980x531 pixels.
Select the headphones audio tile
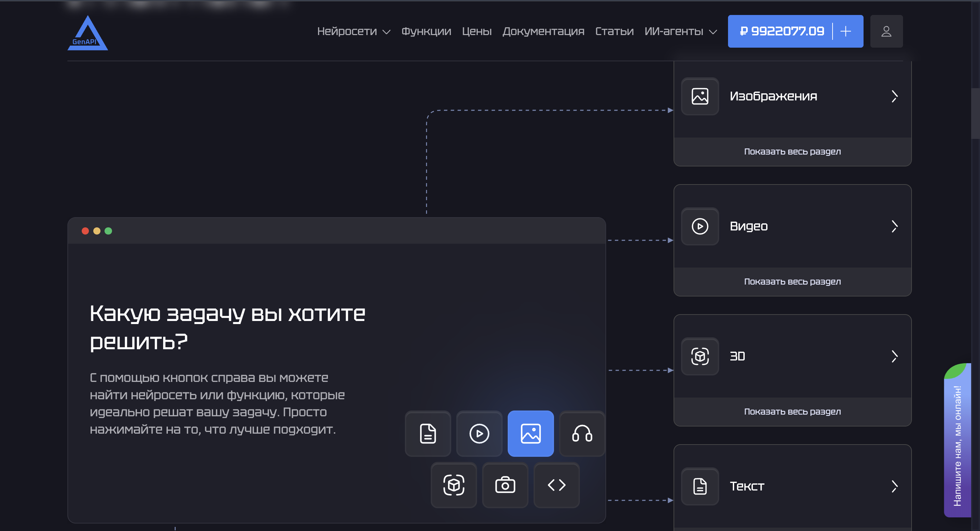(582, 433)
